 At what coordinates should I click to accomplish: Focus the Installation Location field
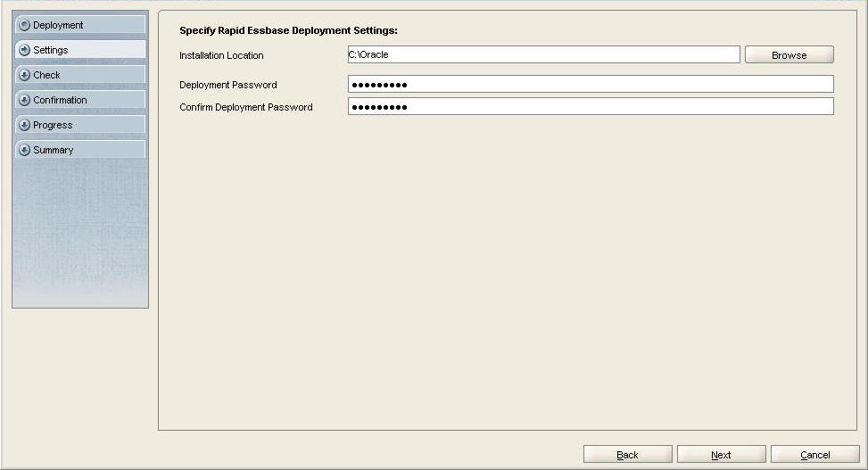point(543,54)
